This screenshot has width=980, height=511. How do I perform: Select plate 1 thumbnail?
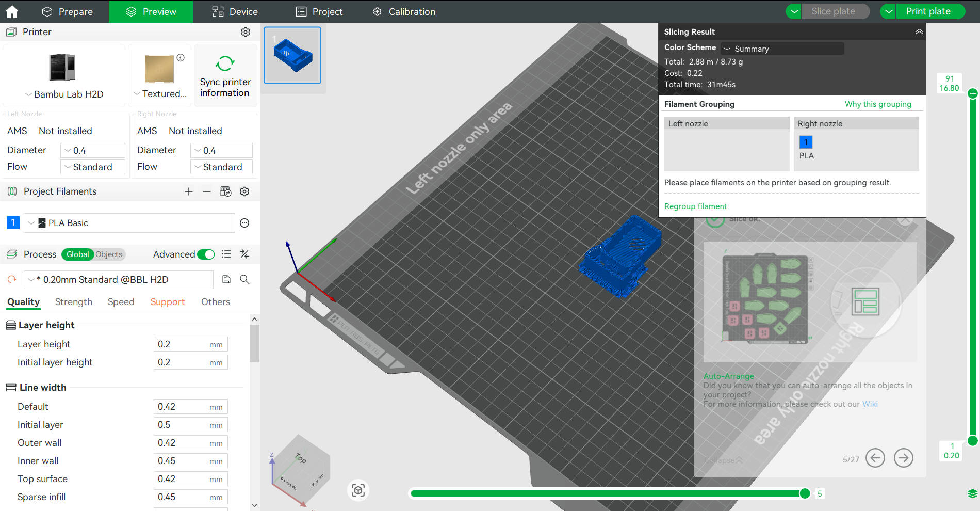[x=292, y=55]
